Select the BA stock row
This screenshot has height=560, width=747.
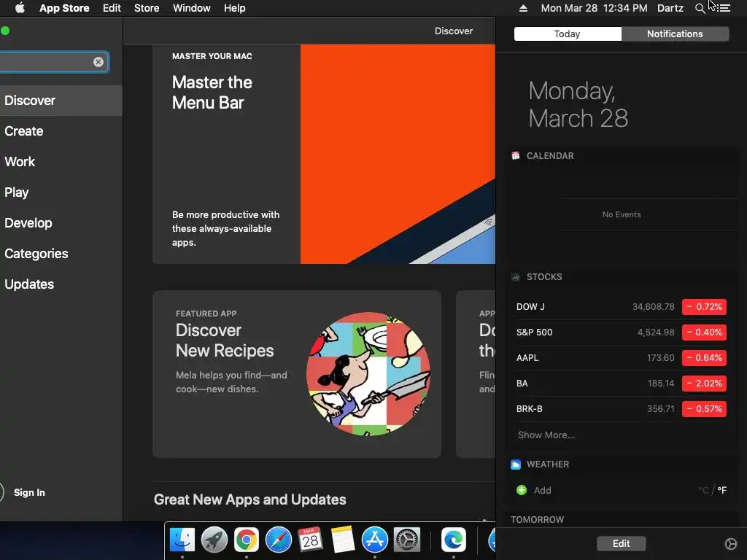tap(622, 384)
